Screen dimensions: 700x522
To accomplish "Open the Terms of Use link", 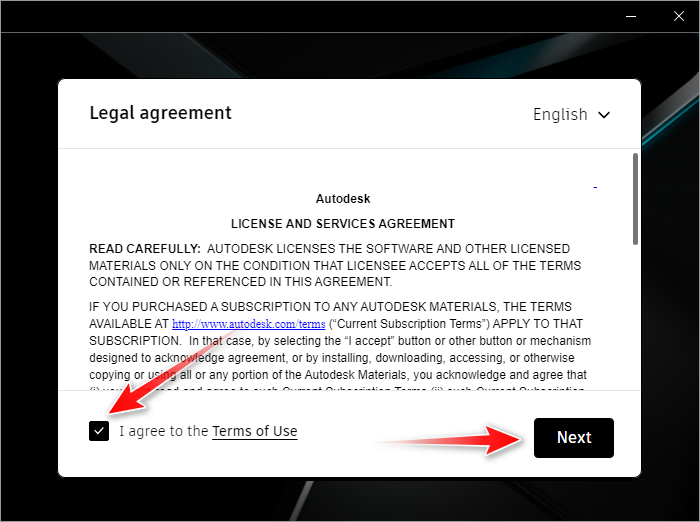I will (254, 431).
